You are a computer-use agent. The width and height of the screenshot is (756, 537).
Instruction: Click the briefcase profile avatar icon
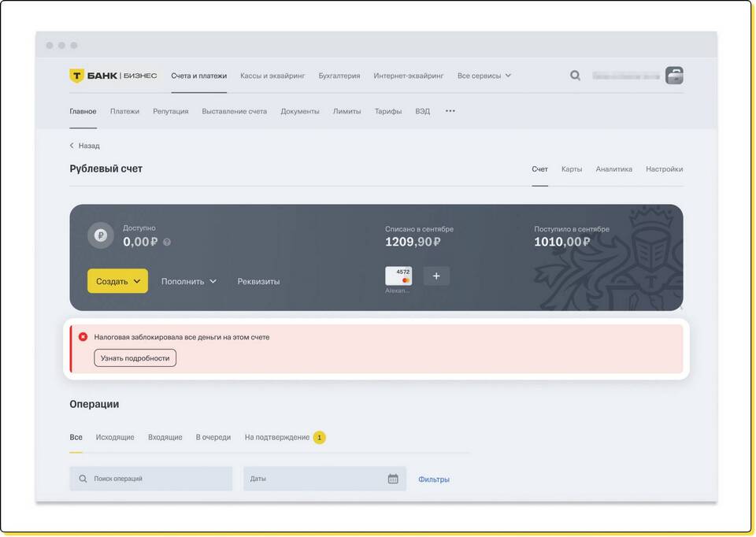click(x=674, y=76)
